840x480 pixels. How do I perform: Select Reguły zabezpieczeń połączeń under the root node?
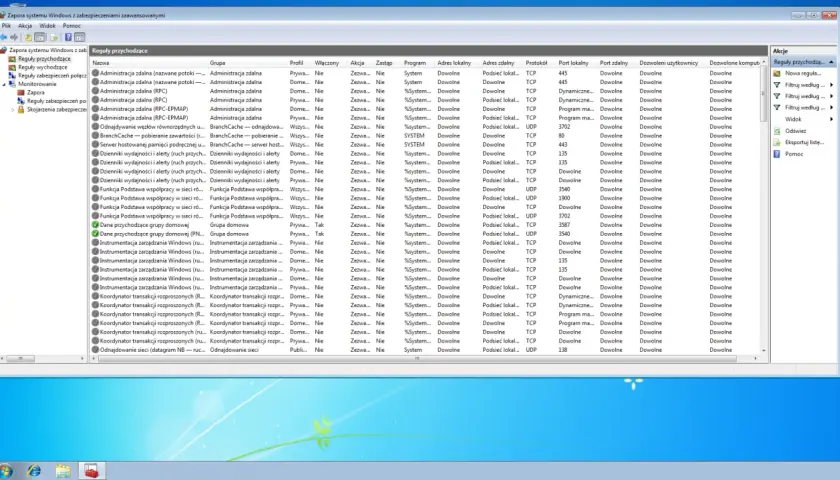52,76
